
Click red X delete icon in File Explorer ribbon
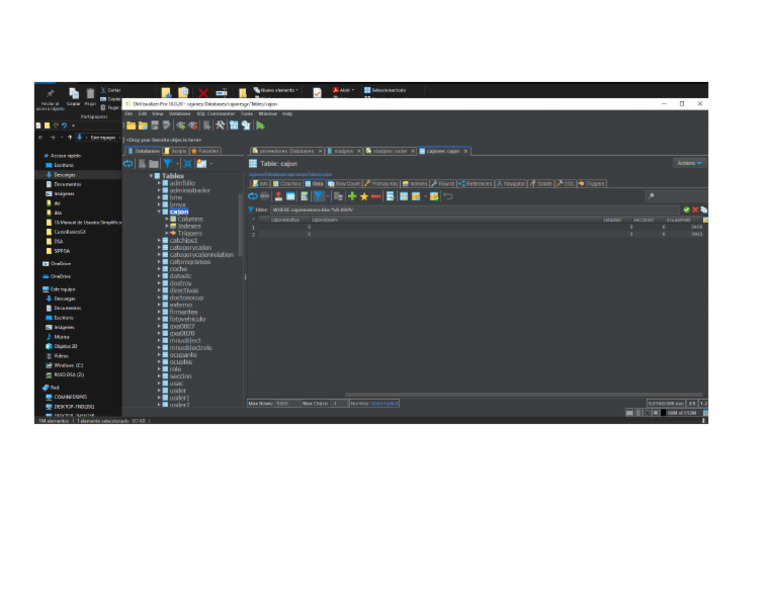[203, 93]
